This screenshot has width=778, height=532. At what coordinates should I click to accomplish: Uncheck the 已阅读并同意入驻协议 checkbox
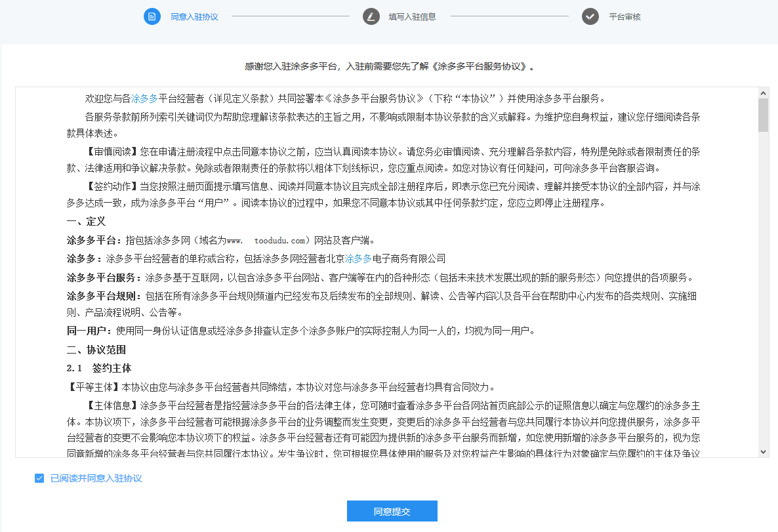coord(39,478)
